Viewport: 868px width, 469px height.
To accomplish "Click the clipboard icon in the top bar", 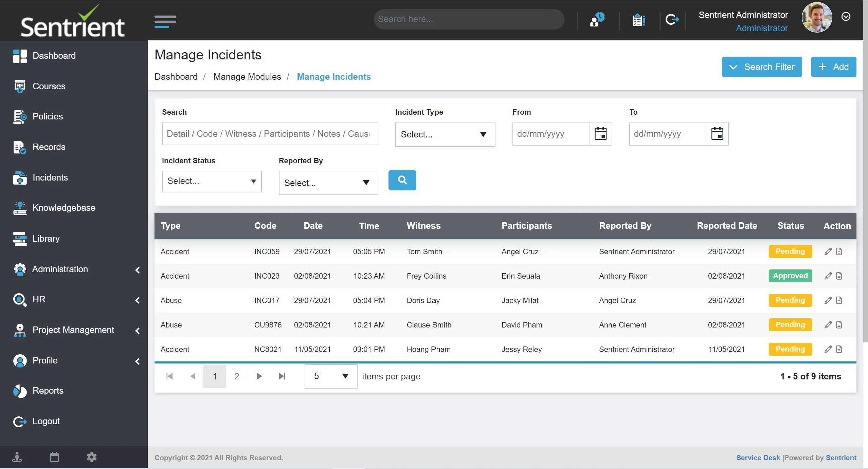I will 638,19.
